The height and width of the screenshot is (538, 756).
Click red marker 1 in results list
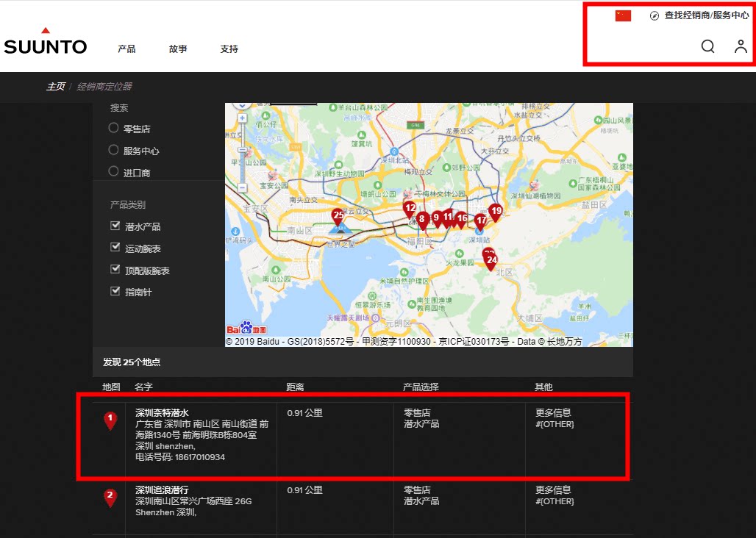[x=110, y=420]
